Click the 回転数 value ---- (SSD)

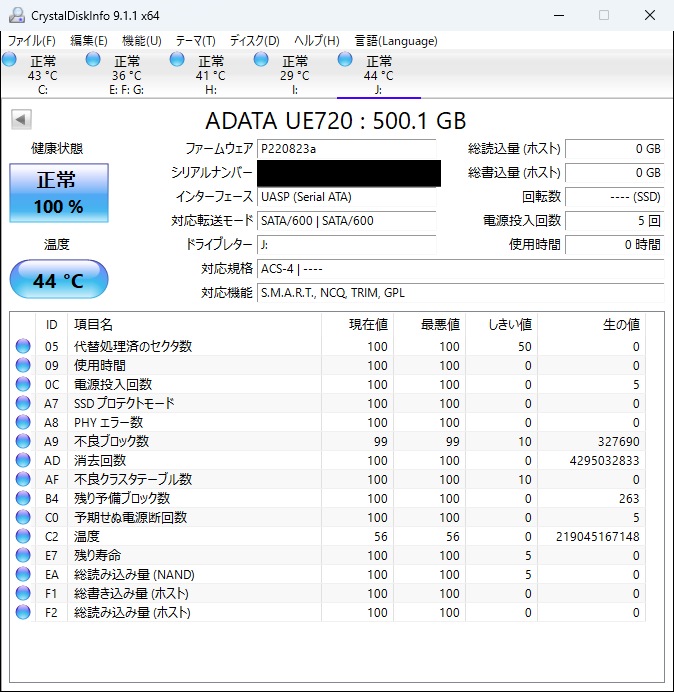[x=614, y=197]
